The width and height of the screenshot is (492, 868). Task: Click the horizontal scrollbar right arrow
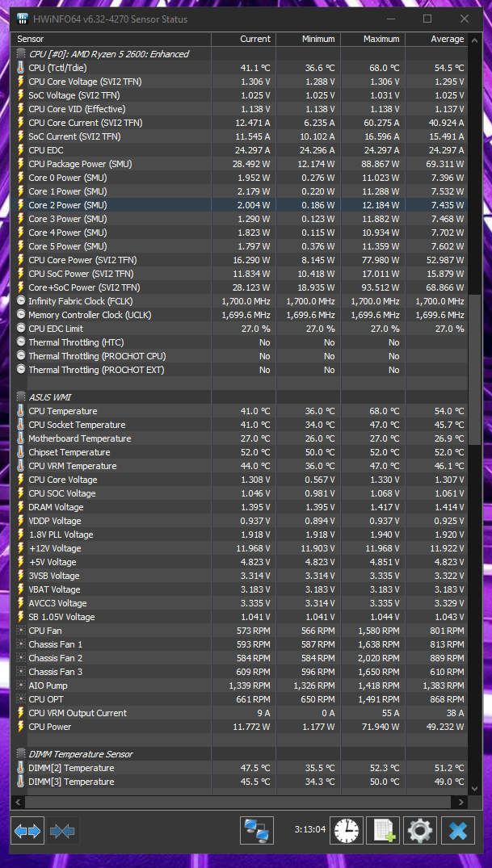tap(461, 802)
